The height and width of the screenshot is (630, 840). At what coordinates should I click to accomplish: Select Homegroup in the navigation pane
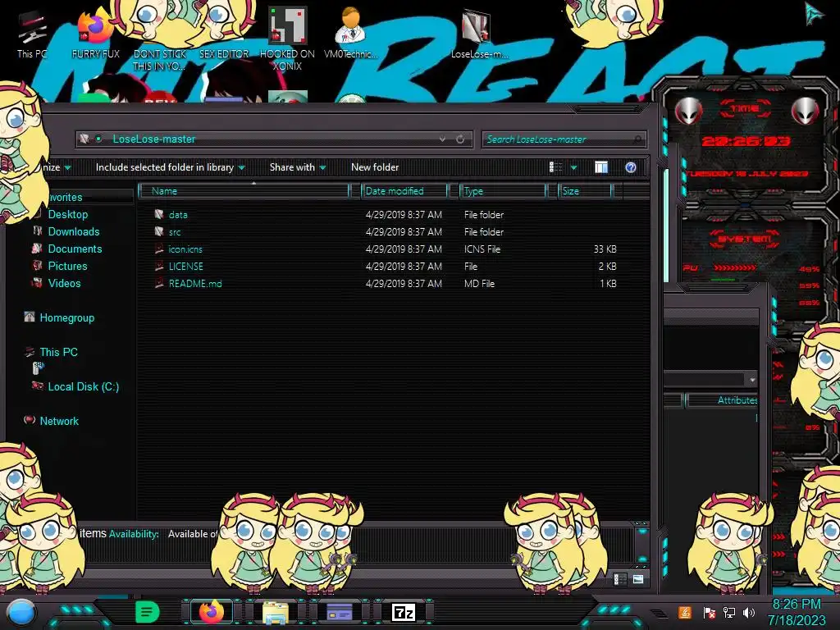coord(66,317)
